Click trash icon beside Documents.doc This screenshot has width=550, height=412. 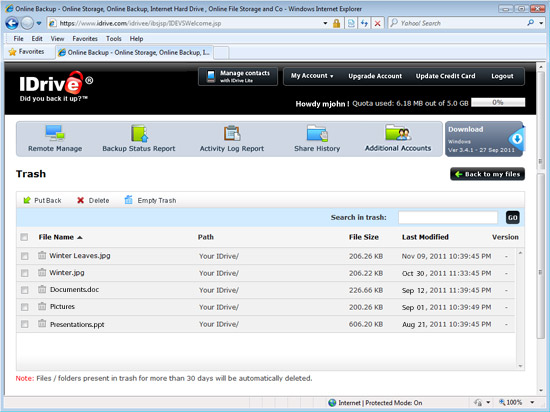pos(42,289)
